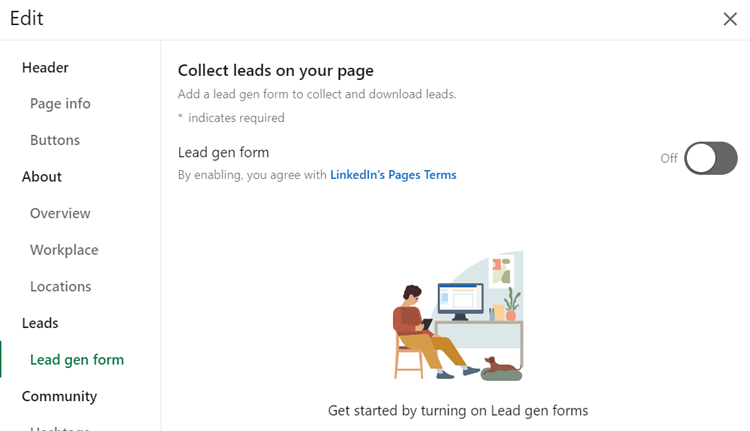Click the Community group heading
Image resolution: width=750 pixels, height=431 pixels.
(59, 396)
